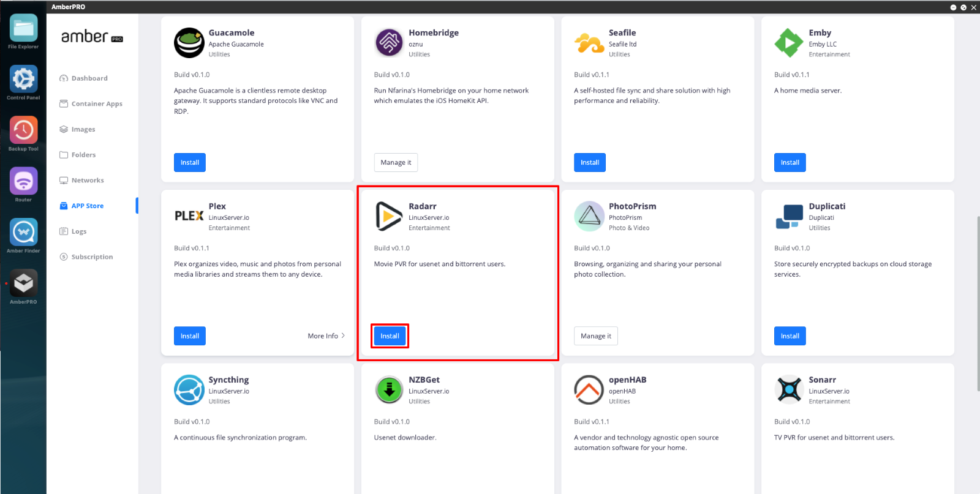Viewport: 980px width, 494px height.
Task: Click the Emby app icon
Action: (x=789, y=43)
